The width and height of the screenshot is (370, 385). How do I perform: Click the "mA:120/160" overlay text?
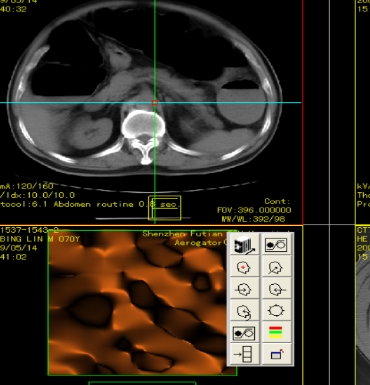coord(27,186)
